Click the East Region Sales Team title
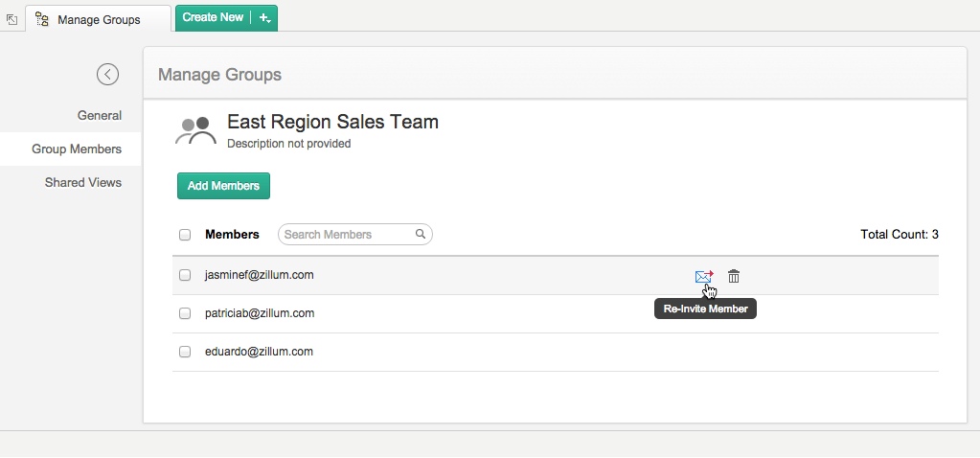The height and width of the screenshot is (458, 980). point(332,123)
